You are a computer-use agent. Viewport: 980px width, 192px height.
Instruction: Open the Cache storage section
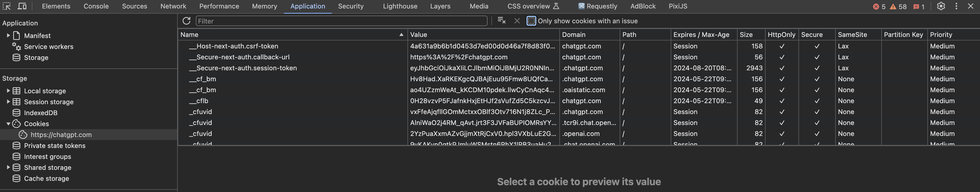coord(46,178)
